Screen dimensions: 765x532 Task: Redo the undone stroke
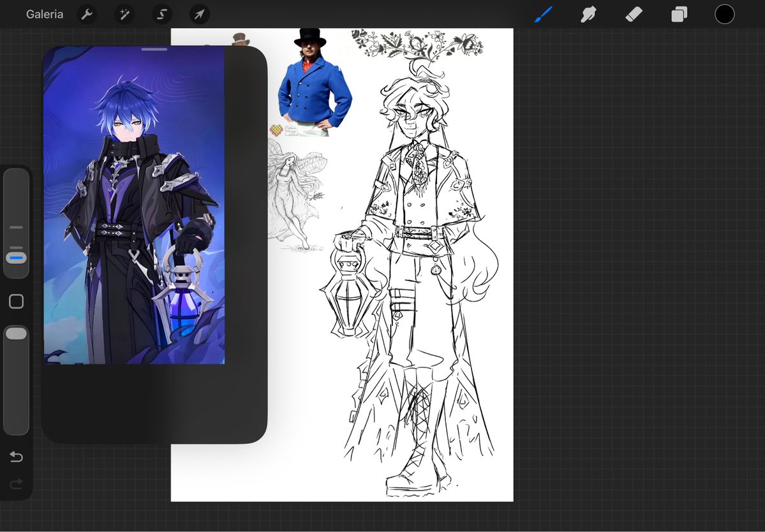coord(16,484)
